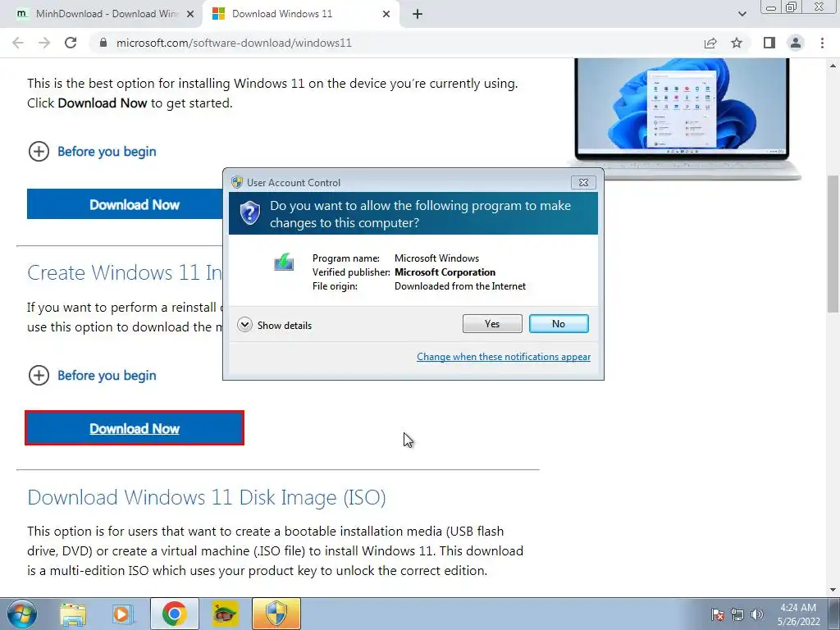Open the Windows Start button
Screen dimensions: 840x630
pos(21,614)
